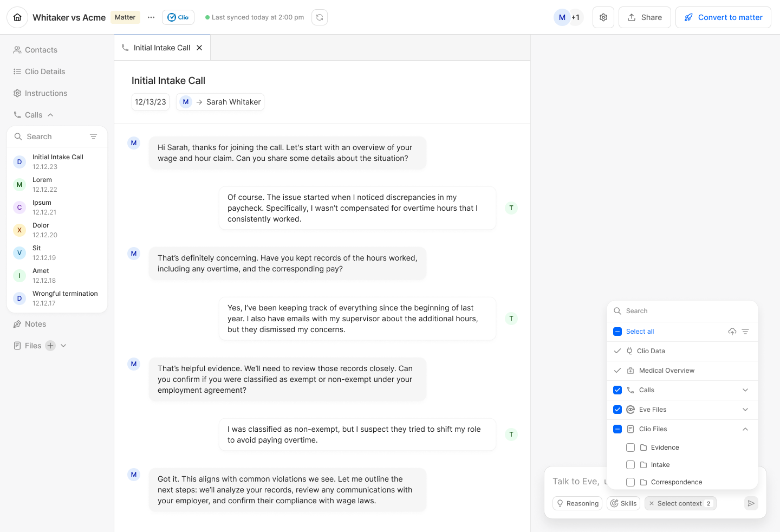This screenshot has width=780, height=532.
Task: Add a file with plus icon
Action: tap(50, 346)
